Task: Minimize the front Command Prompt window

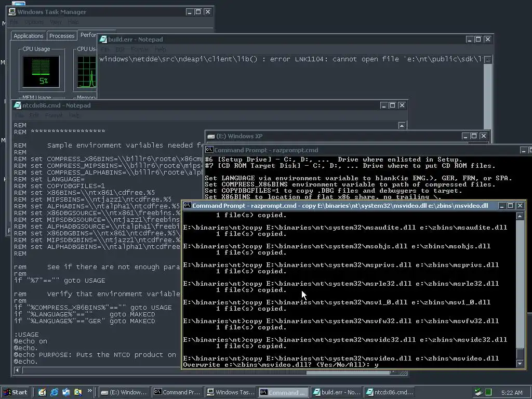Action: (502, 206)
